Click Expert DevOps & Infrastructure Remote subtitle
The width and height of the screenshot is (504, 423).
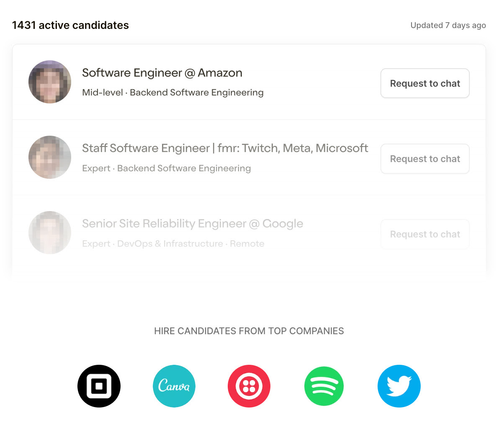tap(173, 244)
